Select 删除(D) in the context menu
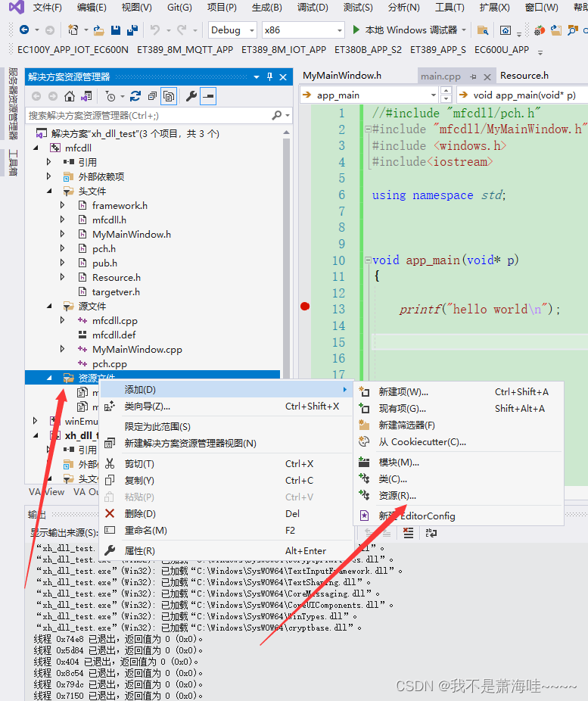588x701 pixels. 226,513
